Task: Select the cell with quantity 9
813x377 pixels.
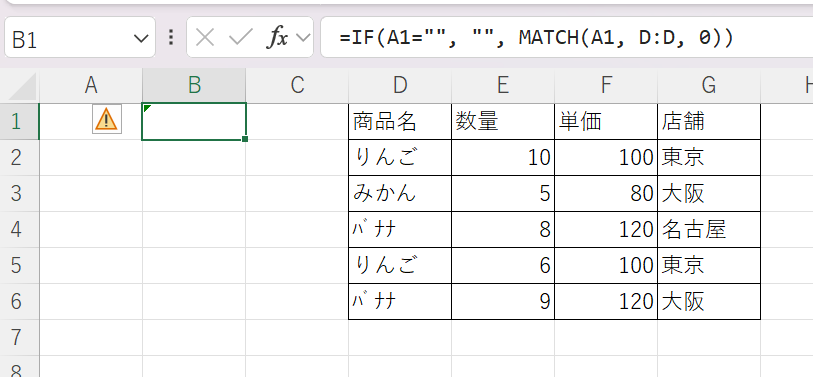Action: click(x=503, y=301)
